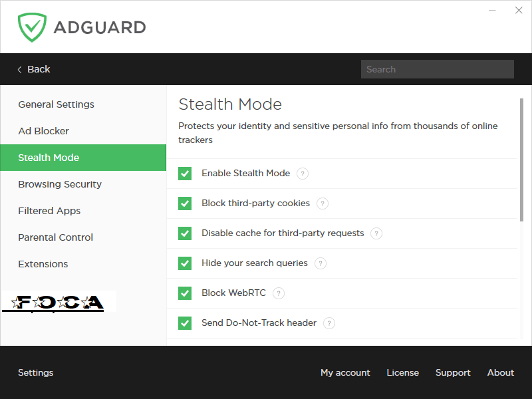Open help icon next to Block WebRTC
Screen dimensions: 532x399
[279, 293]
